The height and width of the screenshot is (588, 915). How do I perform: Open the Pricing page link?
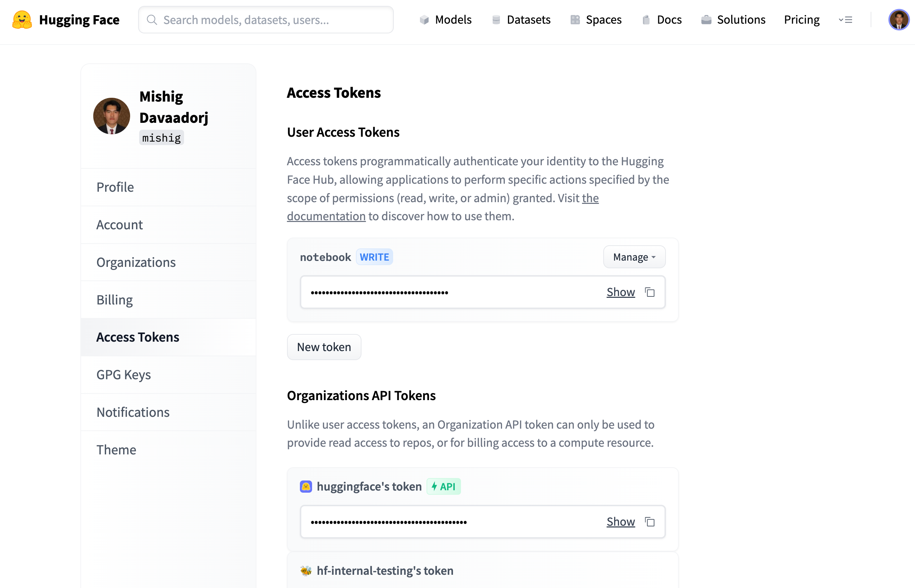coord(801,20)
